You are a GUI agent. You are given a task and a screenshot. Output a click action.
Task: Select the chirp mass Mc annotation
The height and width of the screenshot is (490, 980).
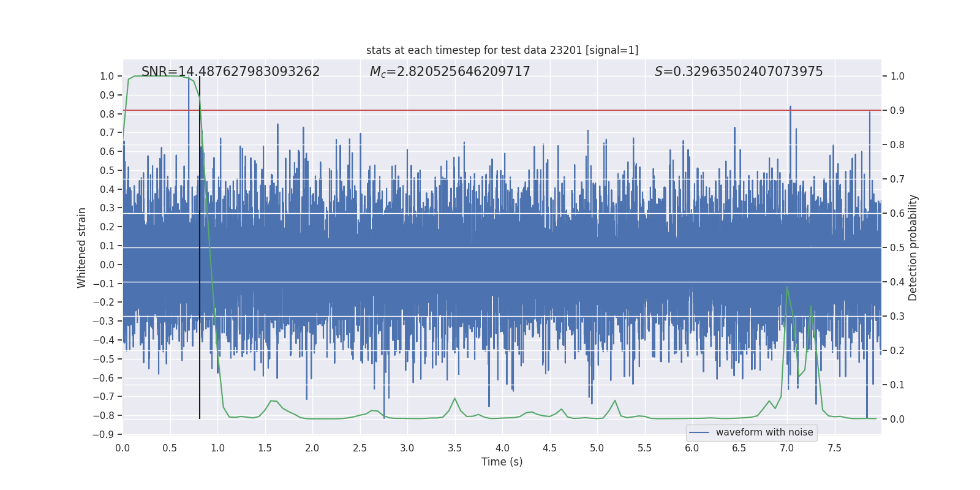point(450,72)
